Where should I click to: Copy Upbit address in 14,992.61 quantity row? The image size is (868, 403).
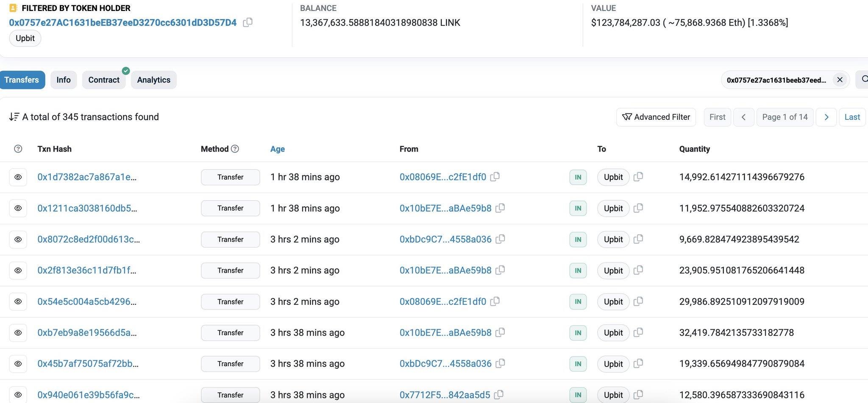tap(638, 177)
